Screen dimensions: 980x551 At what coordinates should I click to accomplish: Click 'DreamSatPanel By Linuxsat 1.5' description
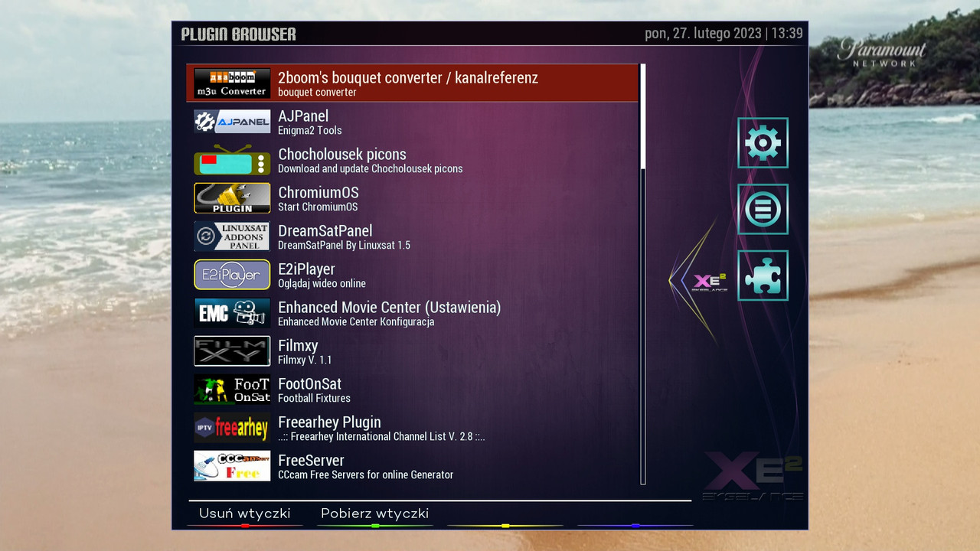(x=345, y=246)
